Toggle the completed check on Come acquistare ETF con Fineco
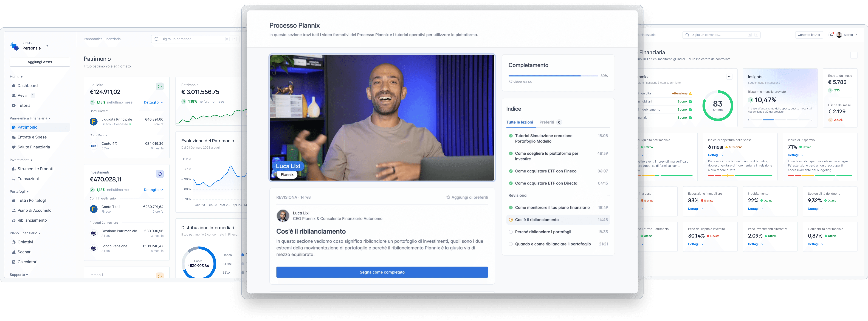868x321 pixels. click(511, 171)
